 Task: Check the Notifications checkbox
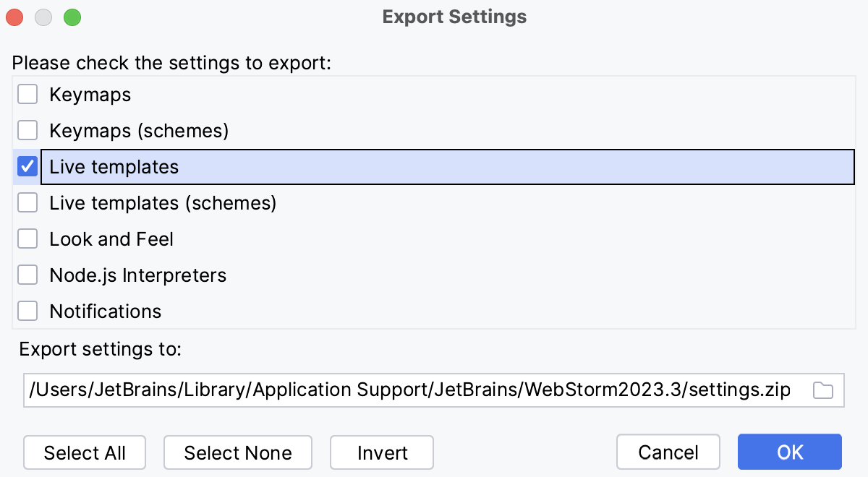click(x=27, y=311)
